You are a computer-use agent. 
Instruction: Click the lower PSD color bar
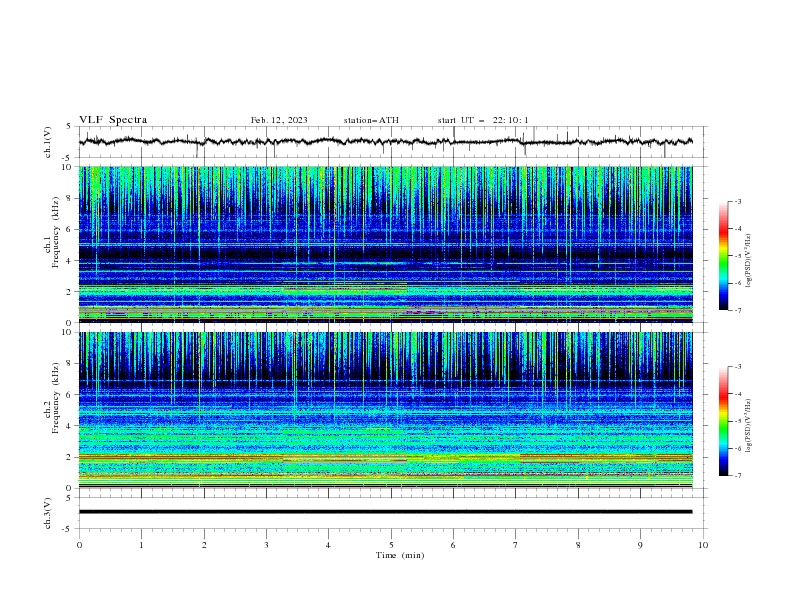click(x=723, y=421)
